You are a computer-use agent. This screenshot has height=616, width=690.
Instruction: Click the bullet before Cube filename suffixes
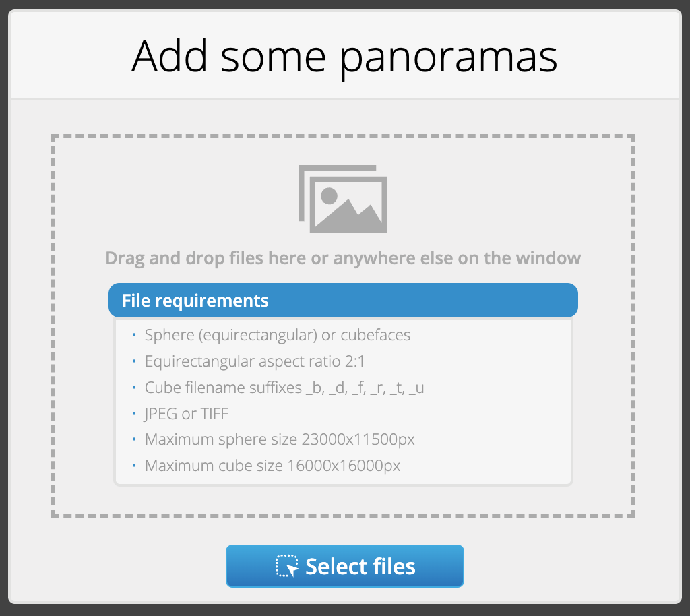point(134,388)
